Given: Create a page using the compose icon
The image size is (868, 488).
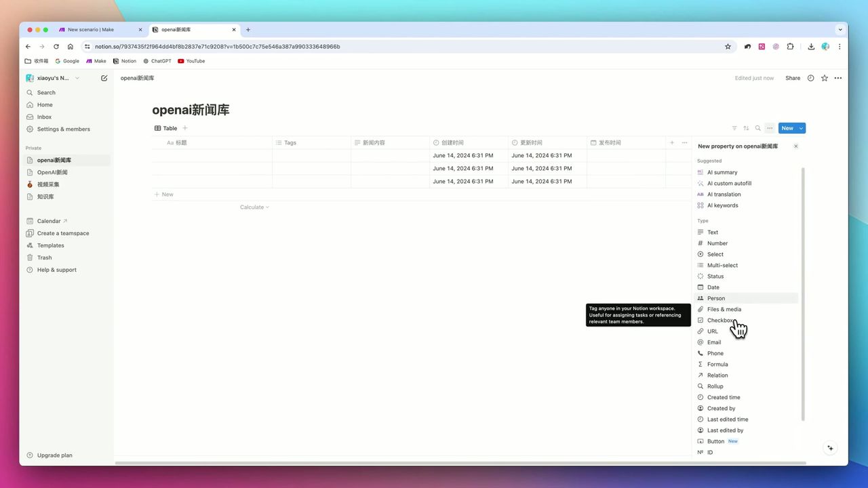Looking at the screenshot, I should pos(104,78).
